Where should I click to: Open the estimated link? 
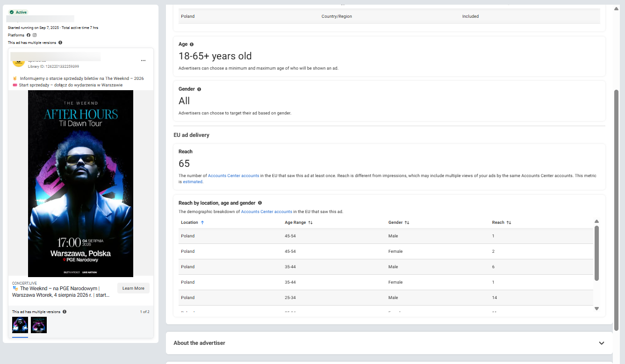point(193,182)
